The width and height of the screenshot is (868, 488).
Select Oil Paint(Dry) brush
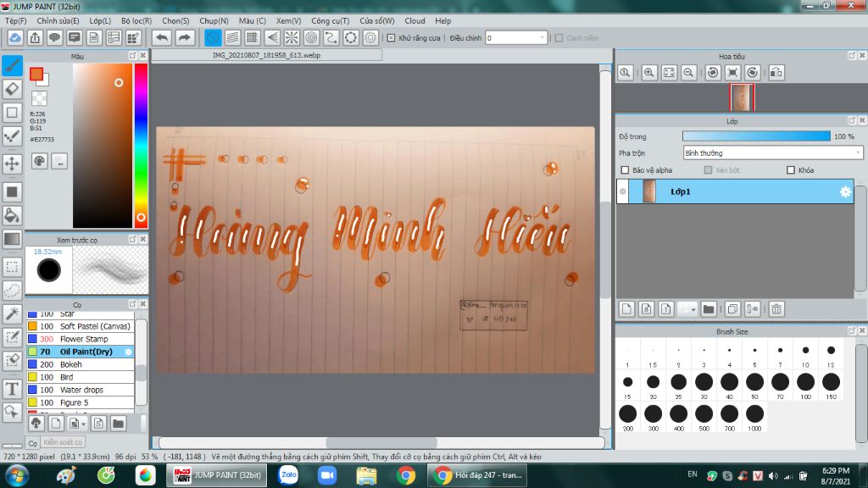(81, 352)
